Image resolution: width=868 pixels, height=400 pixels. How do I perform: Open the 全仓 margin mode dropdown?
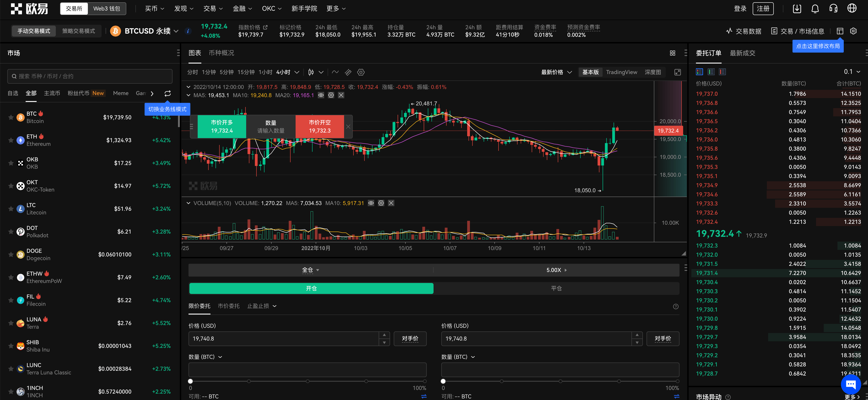point(310,270)
